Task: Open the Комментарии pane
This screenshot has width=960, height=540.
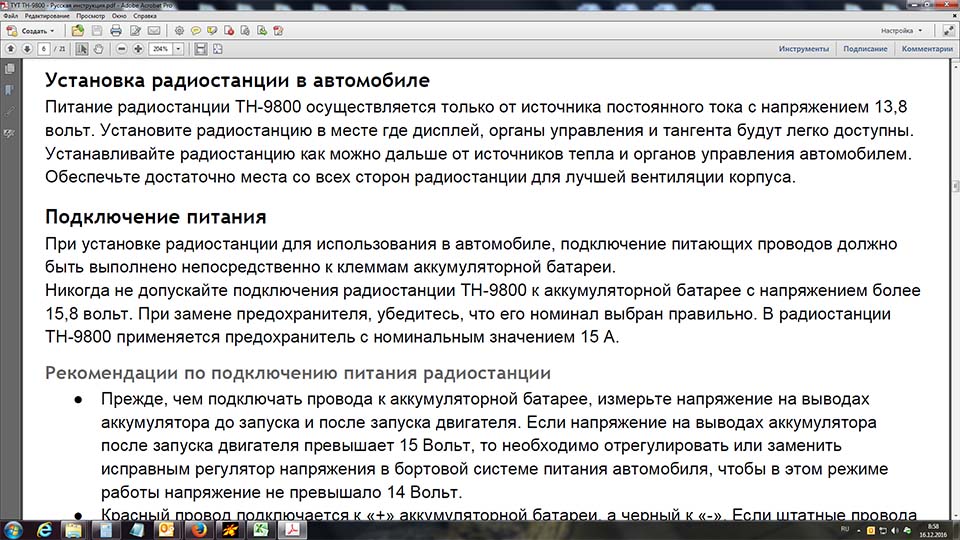Action: pos(927,49)
